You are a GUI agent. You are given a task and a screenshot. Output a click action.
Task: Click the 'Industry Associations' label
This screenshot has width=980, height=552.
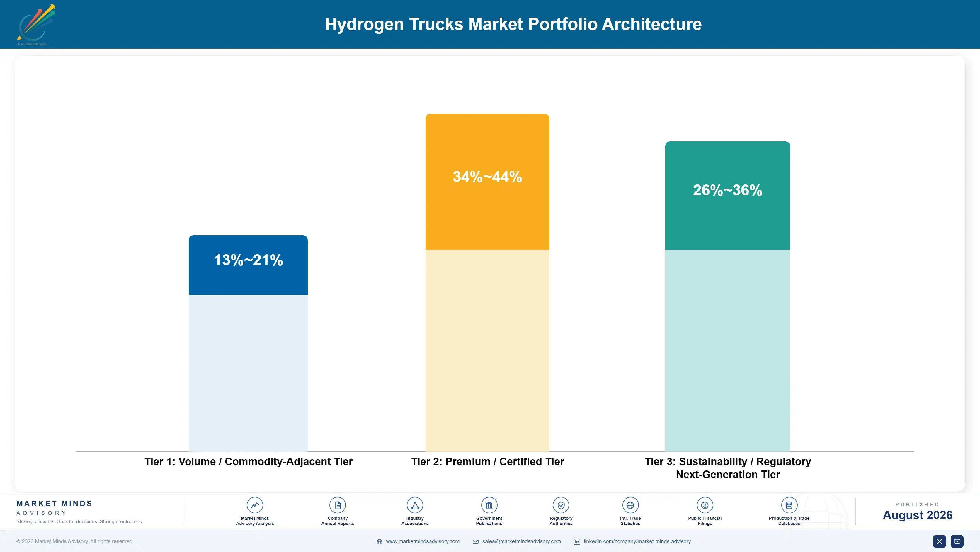coord(415,521)
